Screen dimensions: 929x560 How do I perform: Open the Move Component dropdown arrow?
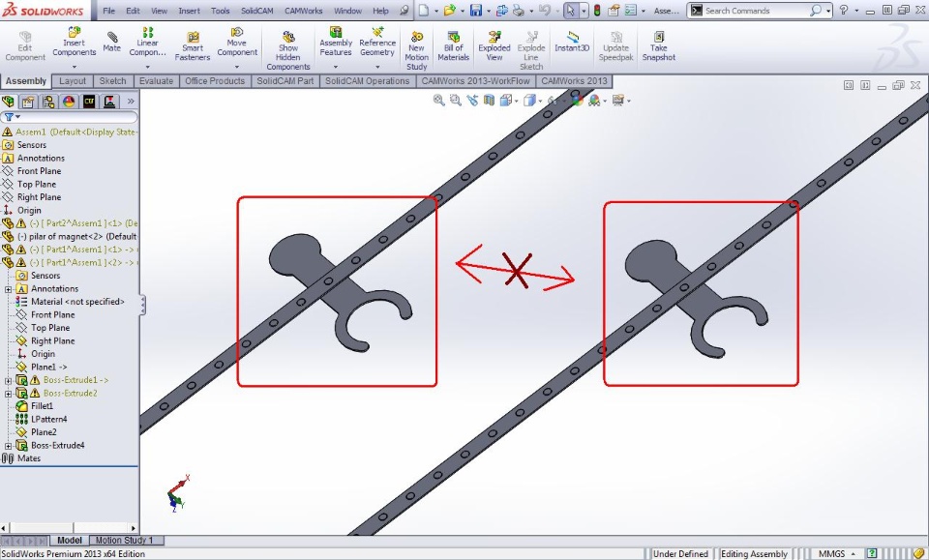(x=237, y=67)
